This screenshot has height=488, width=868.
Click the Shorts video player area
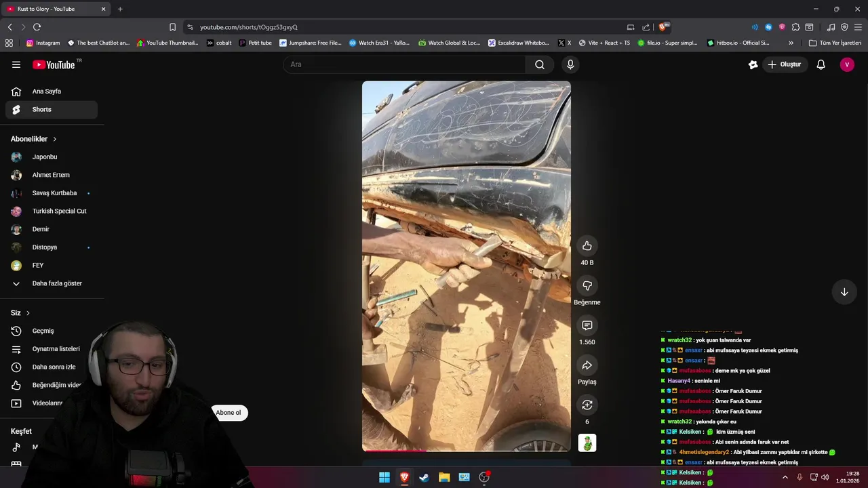(467, 266)
